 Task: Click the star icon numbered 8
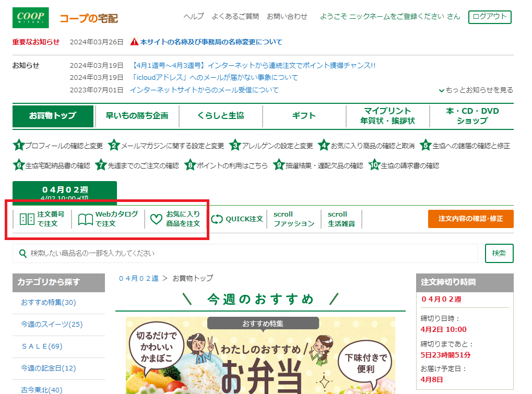tap(190, 165)
